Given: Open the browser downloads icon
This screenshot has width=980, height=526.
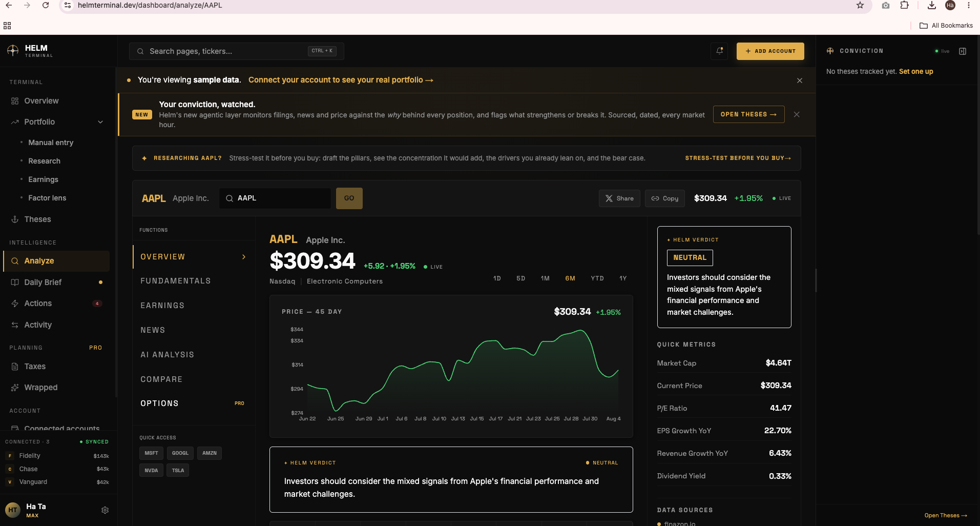Looking at the screenshot, I should pos(932,5).
